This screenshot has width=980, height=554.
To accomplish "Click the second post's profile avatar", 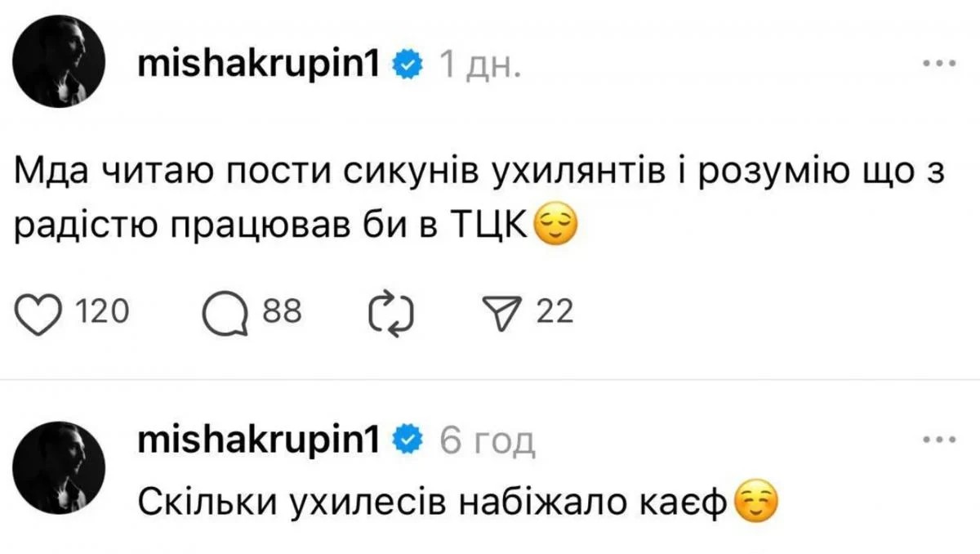I will tap(61, 467).
